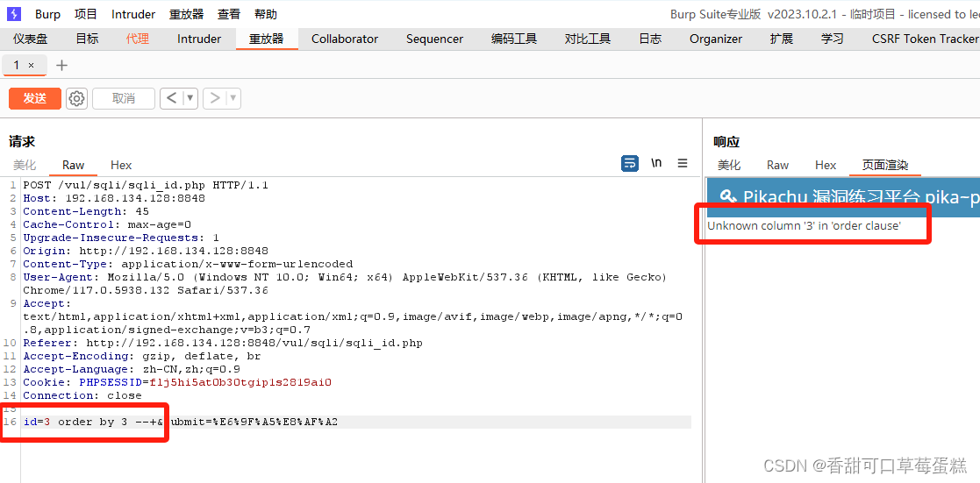The width and height of the screenshot is (980, 483).
Task: Click the POST /vul/sqli/sqli_id.php request line
Action: 146,185
